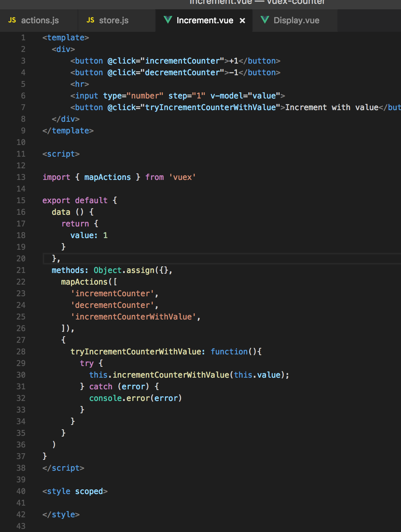The width and height of the screenshot is (401, 532).
Task: Click line number 1 in the gutter
Action: click(x=23, y=38)
